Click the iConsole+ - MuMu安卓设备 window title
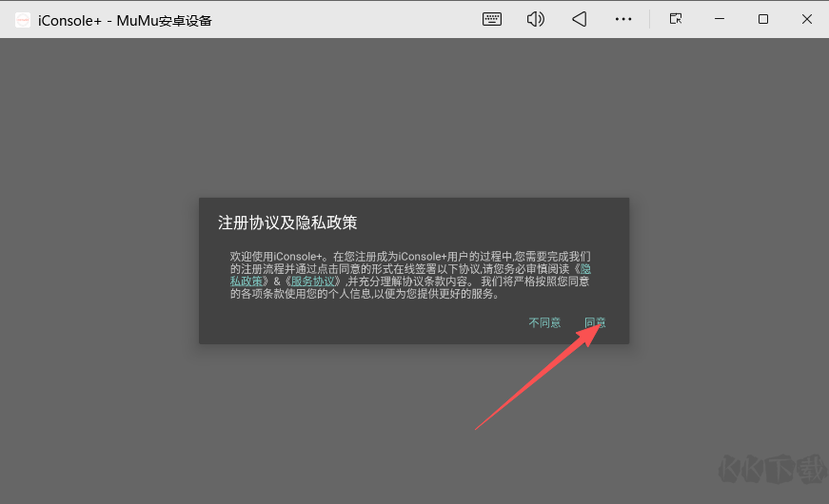The image size is (829, 504). [125, 21]
